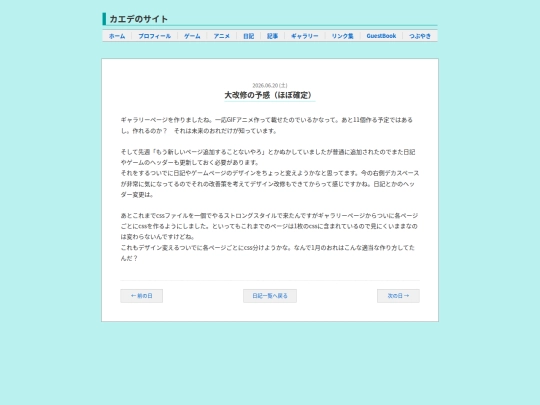Click the line starting それをするついでに
The height and width of the screenshot is (405, 540).
[x=270, y=184]
